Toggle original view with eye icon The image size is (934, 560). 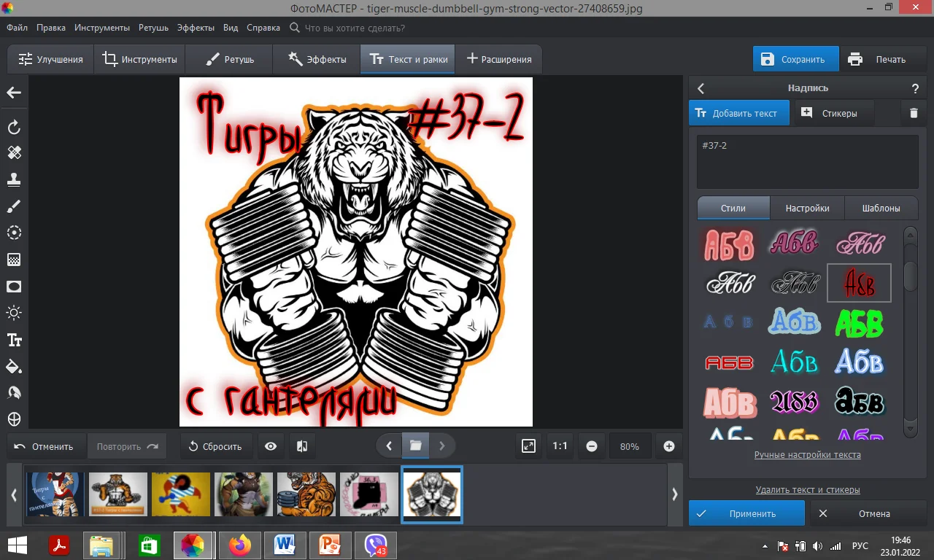271,446
